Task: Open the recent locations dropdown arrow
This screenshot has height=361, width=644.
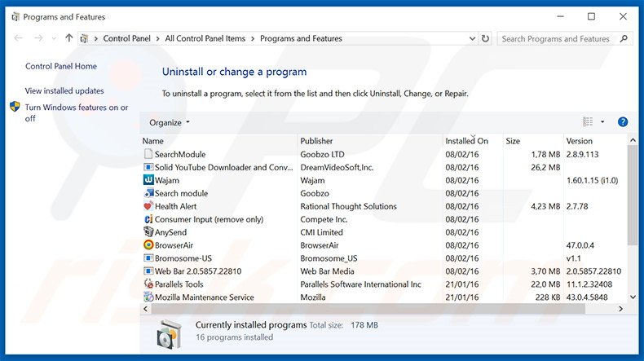Action: (x=54, y=38)
